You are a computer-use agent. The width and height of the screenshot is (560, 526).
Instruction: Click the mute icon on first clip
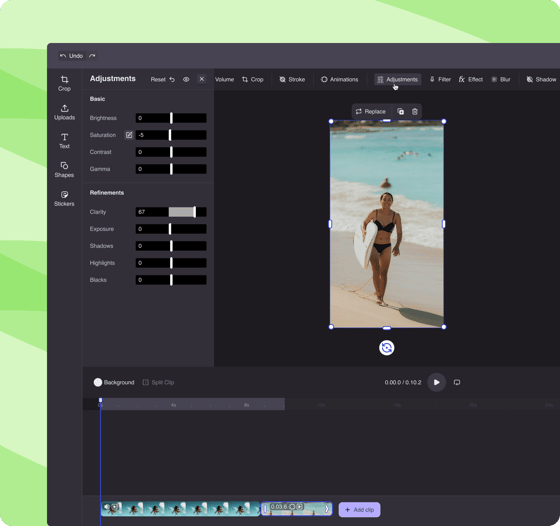pos(106,507)
